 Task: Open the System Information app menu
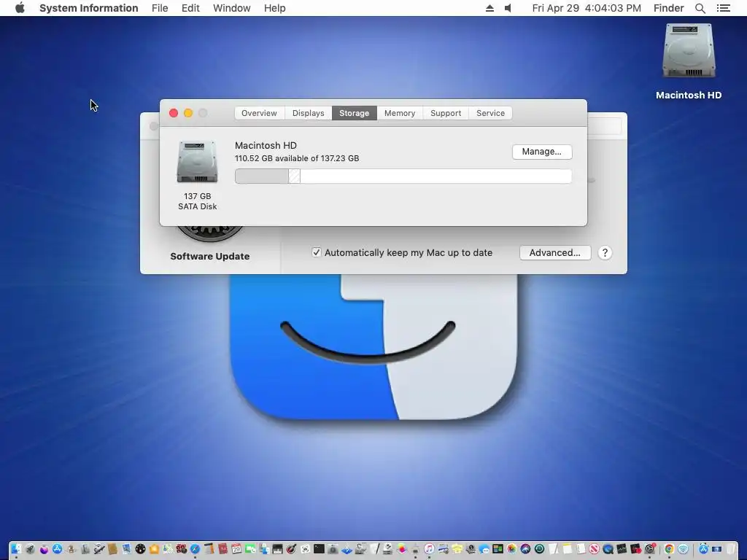88,8
